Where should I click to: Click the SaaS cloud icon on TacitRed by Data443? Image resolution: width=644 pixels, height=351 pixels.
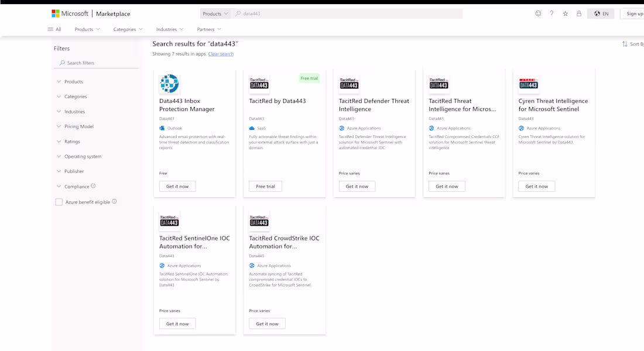pos(251,128)
